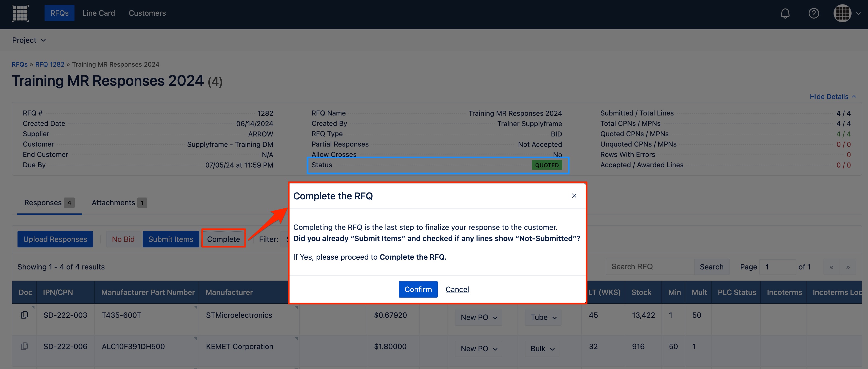Click the bell notification icon

point(786,13)
